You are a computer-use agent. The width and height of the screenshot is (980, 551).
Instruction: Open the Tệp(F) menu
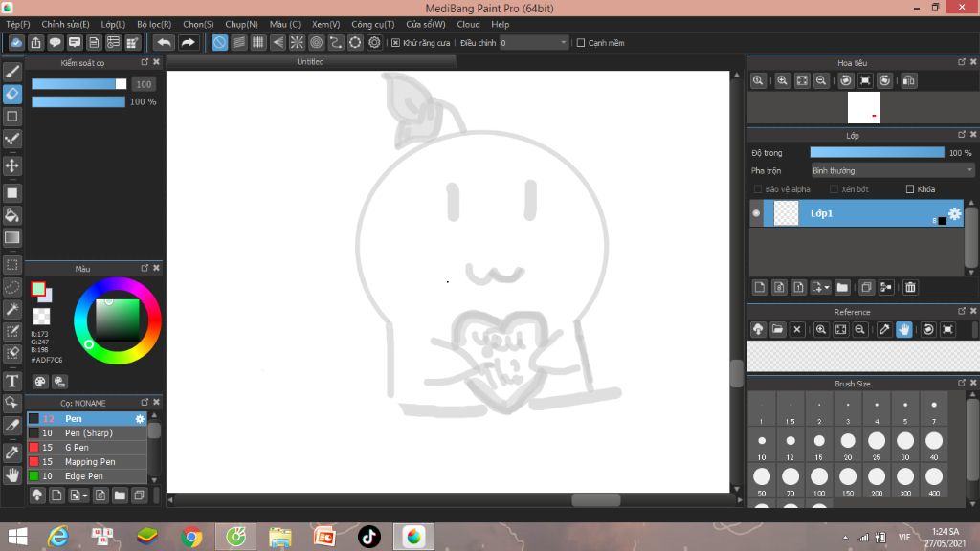point(18,24)
